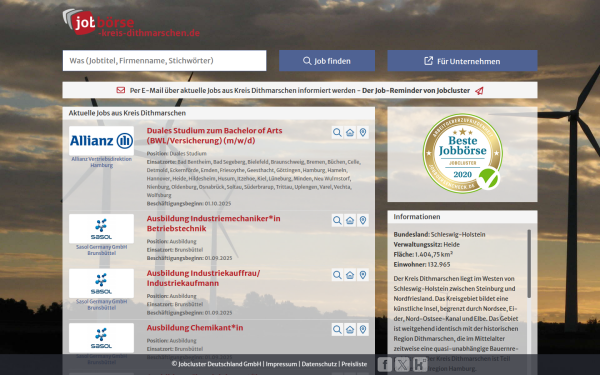Click the Informationen panel scrollbar

pos(529,264)
